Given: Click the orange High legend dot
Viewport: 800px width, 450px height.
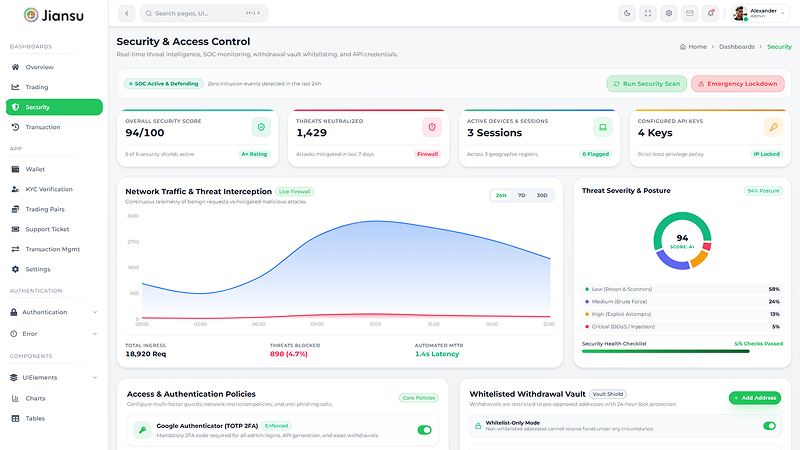Looking at the screenshot, I should pos(587,314).
